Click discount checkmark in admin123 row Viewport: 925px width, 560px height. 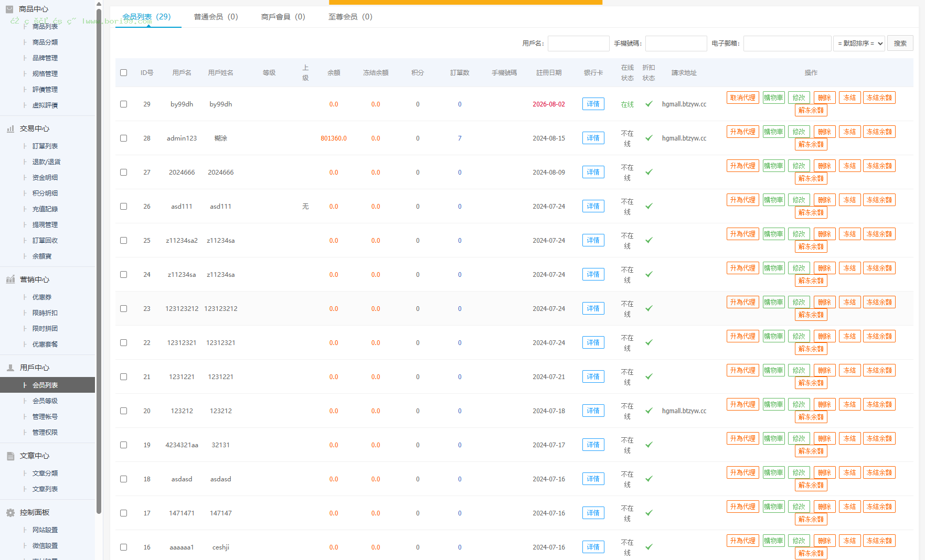(649, 138)
